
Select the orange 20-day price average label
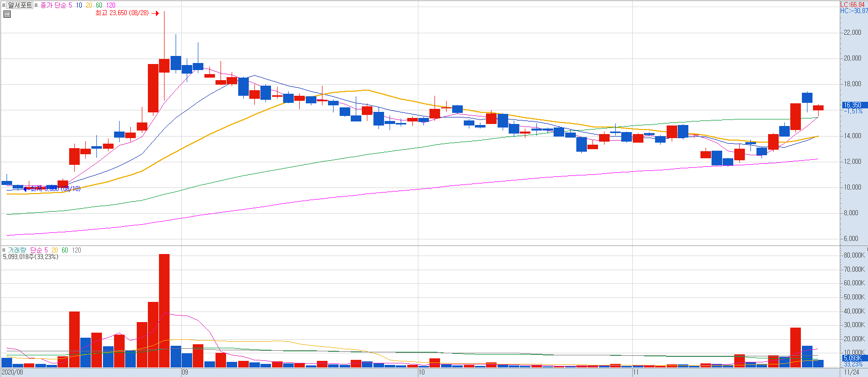pyautogui.click(x=89, y=5)
